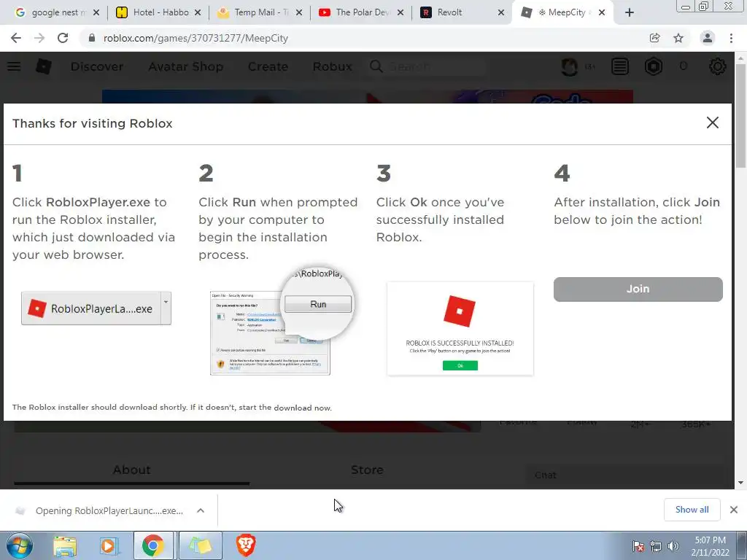The image size is (747, 560).
Task: Dismiss the downloads bar with the X
Action: (x=734, y=510)
